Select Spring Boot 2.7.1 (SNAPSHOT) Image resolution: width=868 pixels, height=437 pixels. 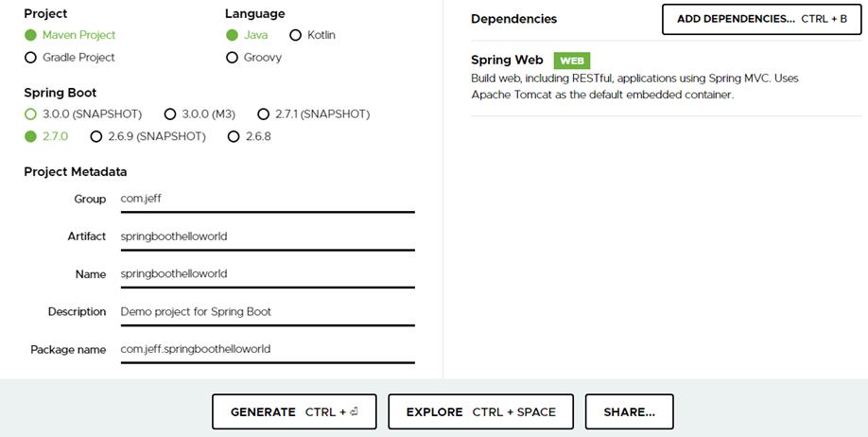[x=264, y=114]
